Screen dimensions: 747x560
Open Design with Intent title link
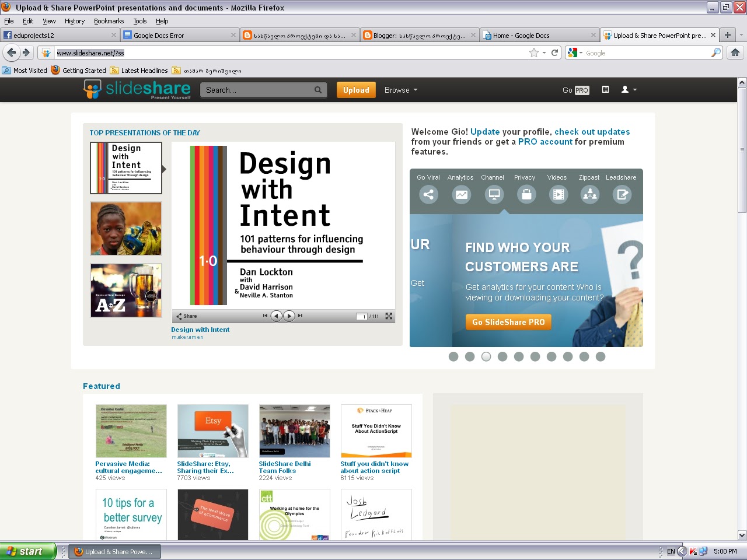click(x=200, y=330)
